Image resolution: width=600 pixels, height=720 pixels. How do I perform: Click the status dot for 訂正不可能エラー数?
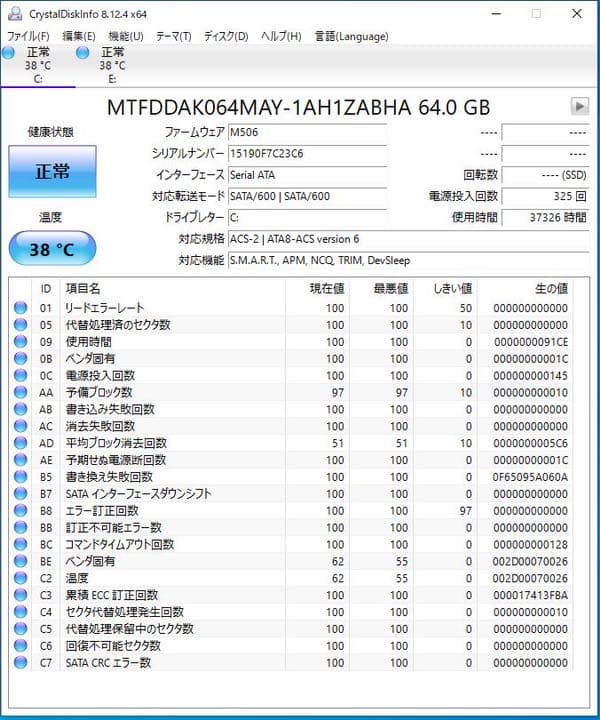click(20, 527)
